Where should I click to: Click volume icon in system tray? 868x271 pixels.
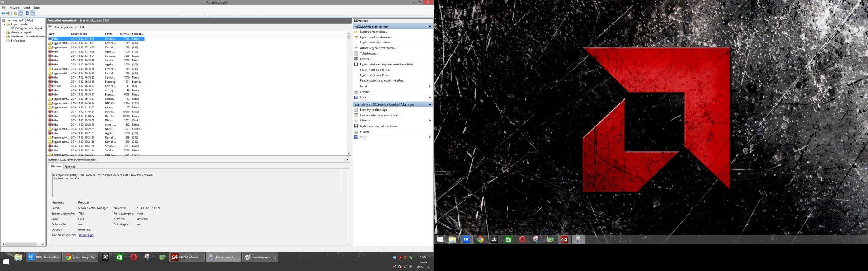410,266
